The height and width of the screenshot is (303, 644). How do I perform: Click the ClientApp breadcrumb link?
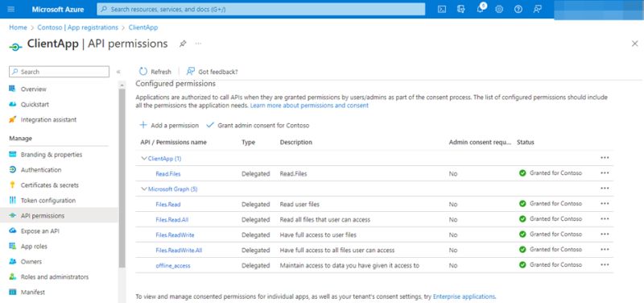pos(143,27)
